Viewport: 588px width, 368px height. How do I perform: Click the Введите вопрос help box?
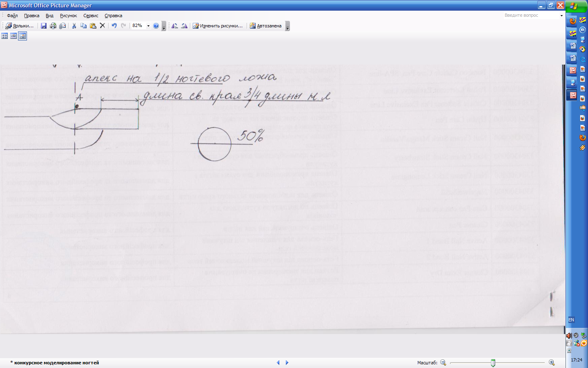pyautogui.click(x=531, y=16)
